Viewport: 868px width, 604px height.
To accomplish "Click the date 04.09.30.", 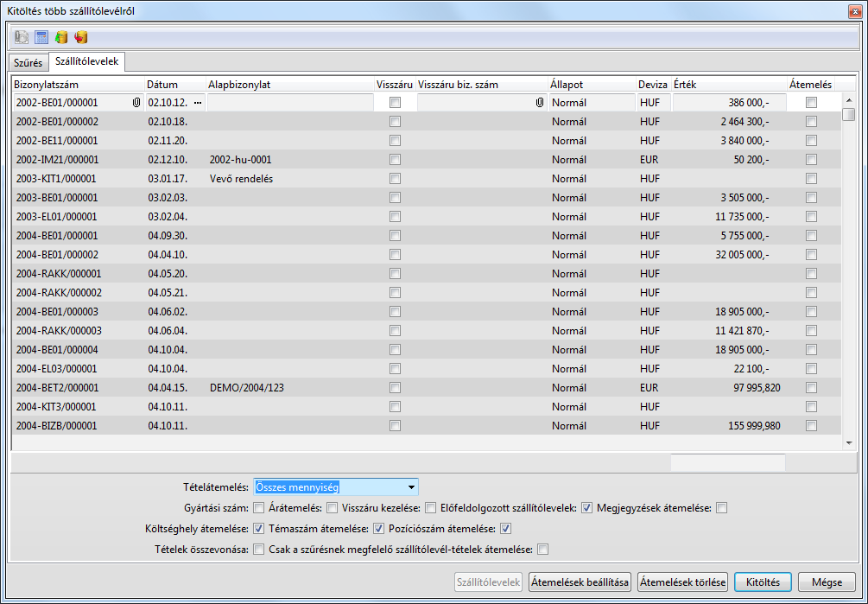I will [x=168, y=236].
